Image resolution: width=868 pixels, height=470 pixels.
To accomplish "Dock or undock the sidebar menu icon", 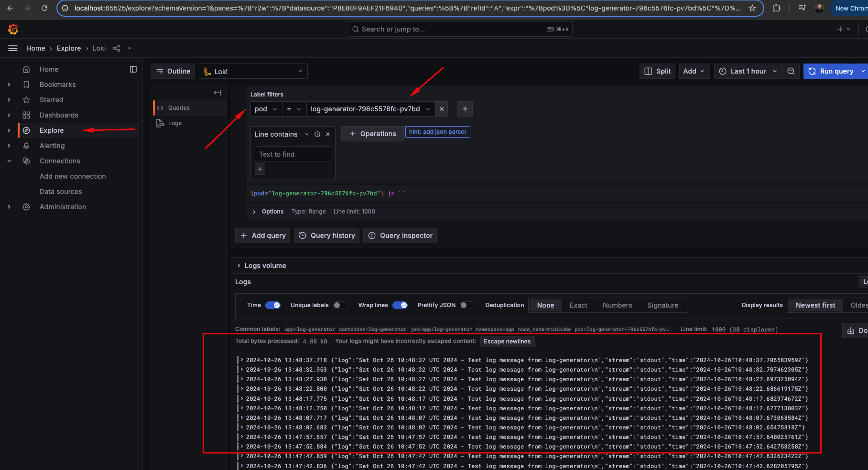I will (x=133, y=69).
